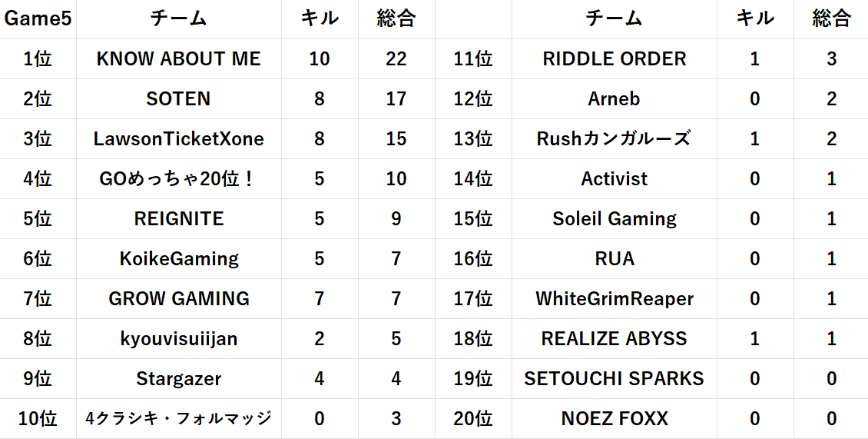868x439 pixels.
Task: Click the Stargazer team name
Action: pyautogui.click(x=178, y=379)
